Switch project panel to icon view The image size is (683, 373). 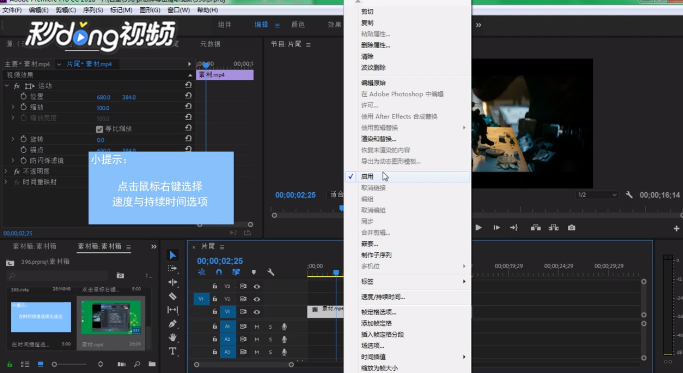(41, 364)
